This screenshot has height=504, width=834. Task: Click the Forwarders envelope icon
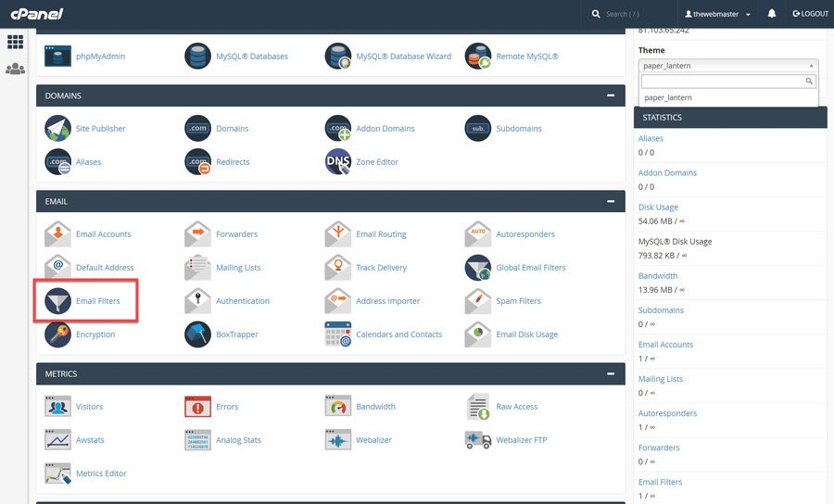[x=197, y=233]
